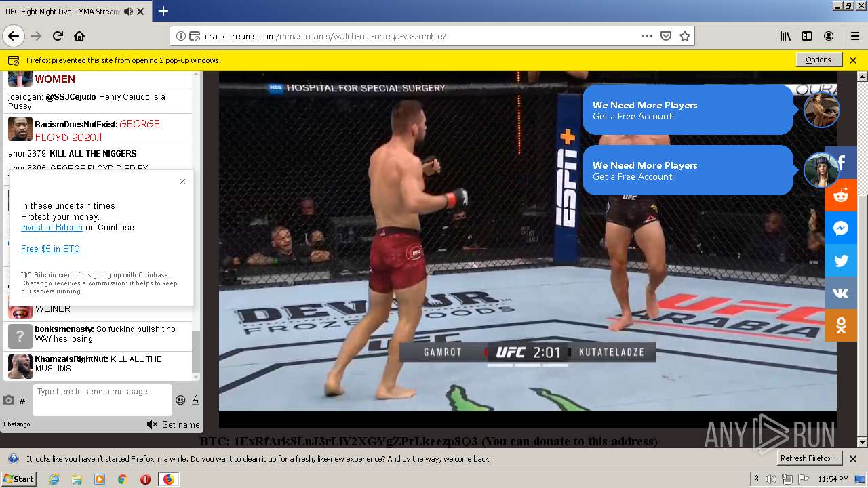Toggle the Firefox sidebar view
Screen dimensions: 868x488
(807, 36)
